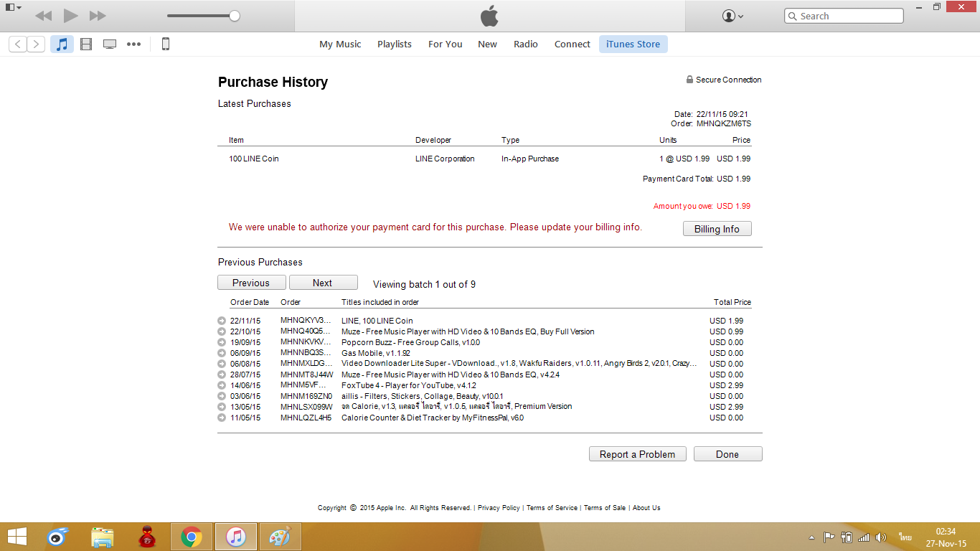Click the Billing Info button
The image size is (980, 551).
point(717,229)
